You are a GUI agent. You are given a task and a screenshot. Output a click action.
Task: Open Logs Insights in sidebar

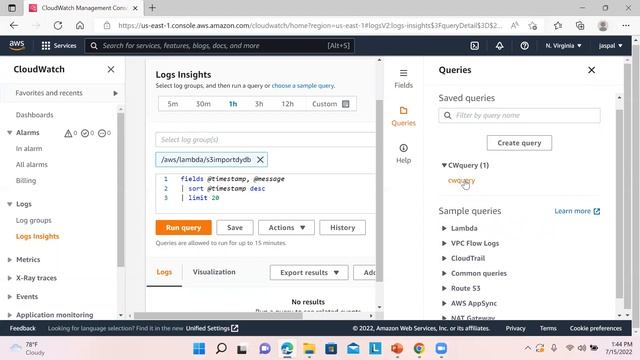pyautogui.click(x=37, y=236)
